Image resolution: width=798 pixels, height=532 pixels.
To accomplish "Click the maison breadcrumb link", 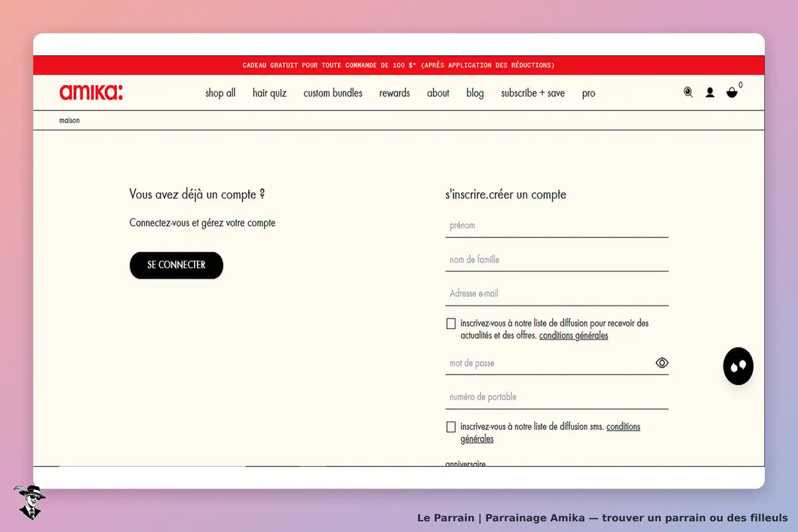I will 69,120.
